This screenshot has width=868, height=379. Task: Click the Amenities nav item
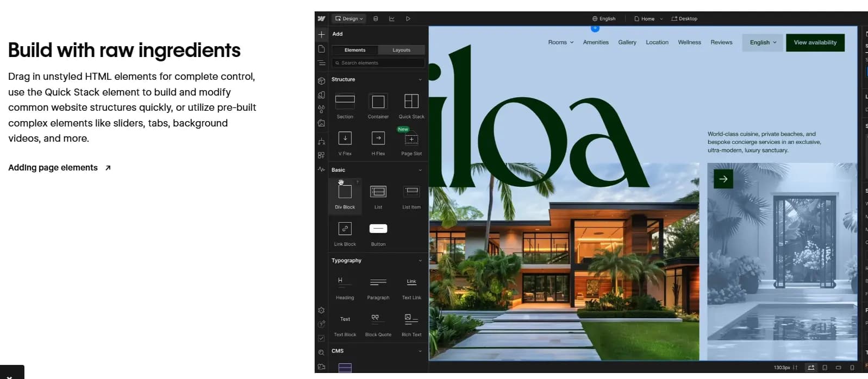point(596,42)
